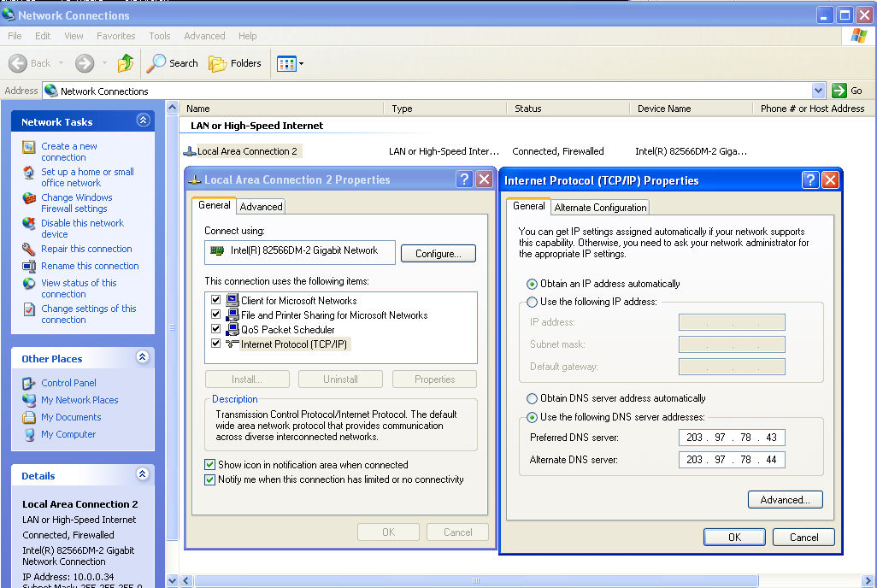Select Obtain DNS server address automatically
Screen dimensions: 877x588
click(533, 398)
